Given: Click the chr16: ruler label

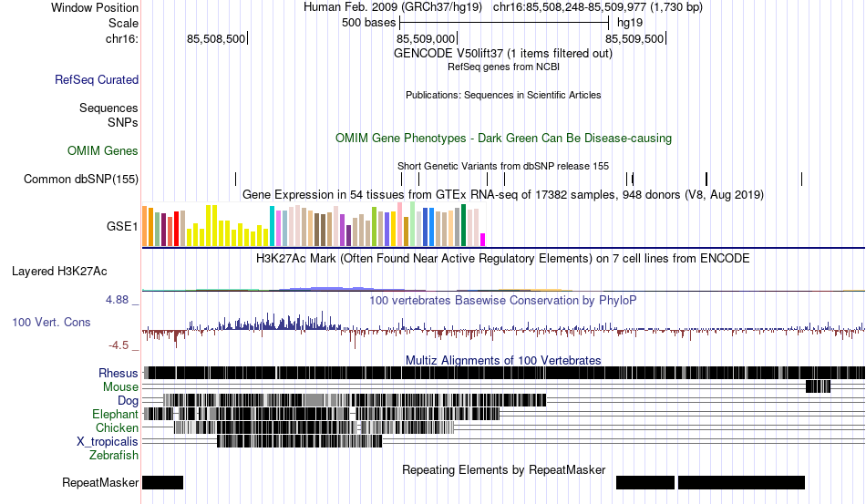Looking at the screenshot, I should pyautogui.click(x=122, y=38).
